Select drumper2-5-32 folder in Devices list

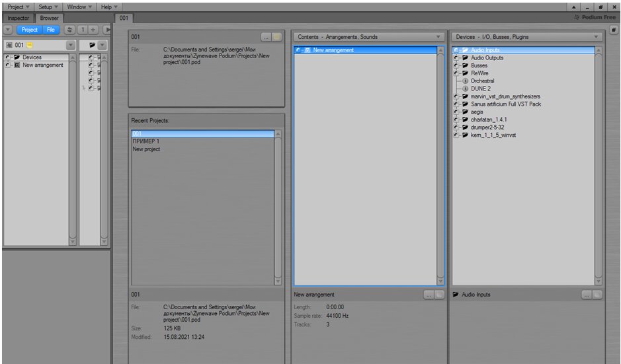pyautogui.click(x=487, y=127)
